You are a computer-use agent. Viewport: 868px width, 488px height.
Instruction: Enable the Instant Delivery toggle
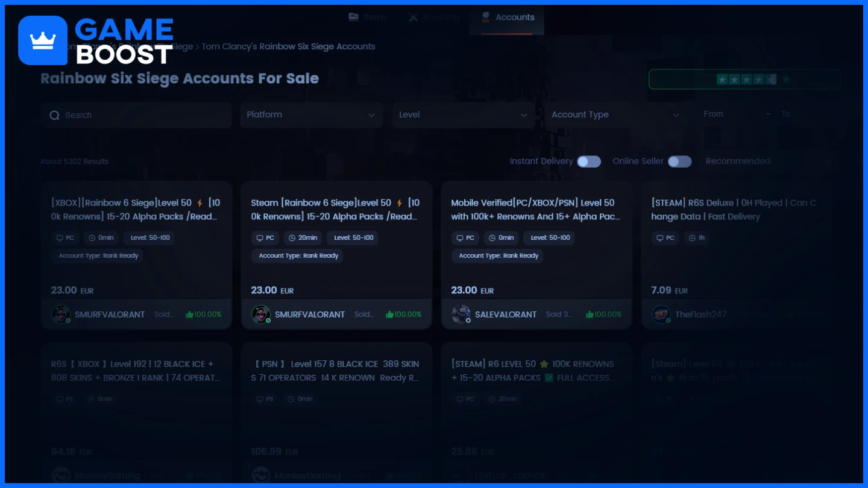[589, 161]
